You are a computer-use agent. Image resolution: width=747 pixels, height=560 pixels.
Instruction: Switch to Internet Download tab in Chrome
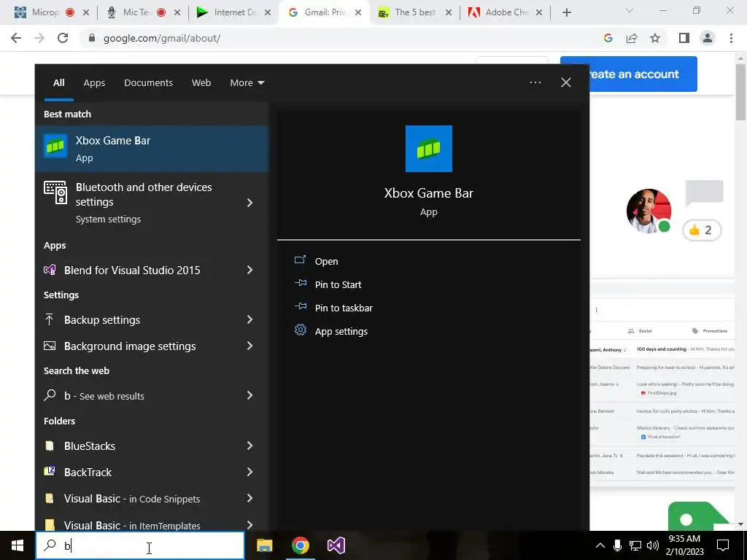233,12
